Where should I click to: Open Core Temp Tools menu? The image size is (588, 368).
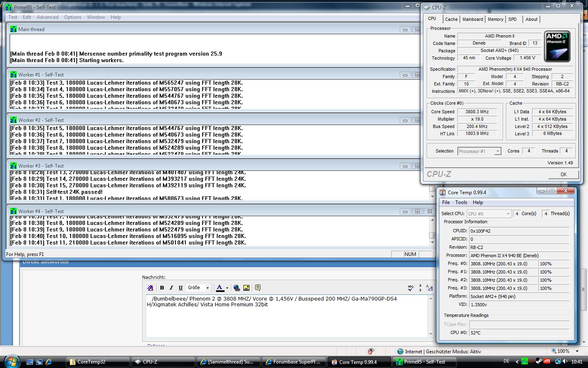tap(461, 202)
